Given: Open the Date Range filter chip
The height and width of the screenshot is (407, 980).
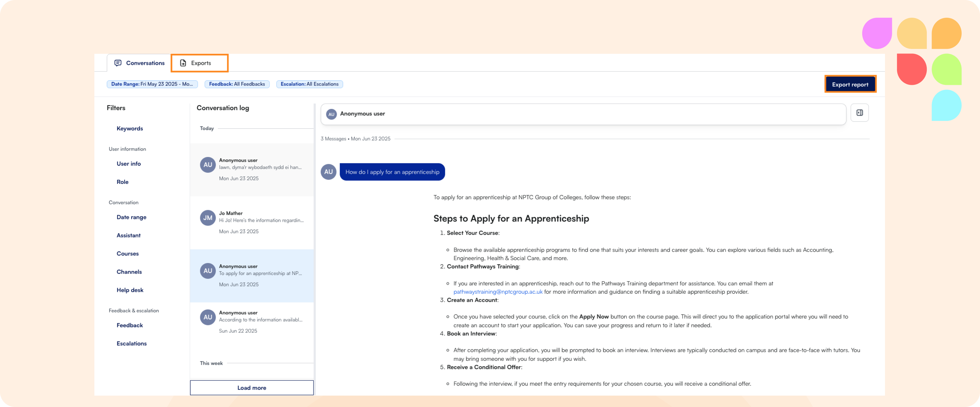Looking at the screenshot, I should point(152,84).
